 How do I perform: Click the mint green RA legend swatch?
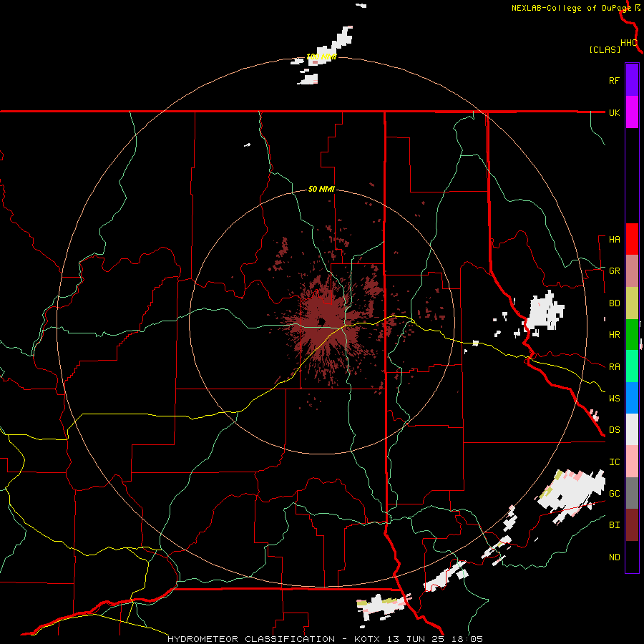632,366
